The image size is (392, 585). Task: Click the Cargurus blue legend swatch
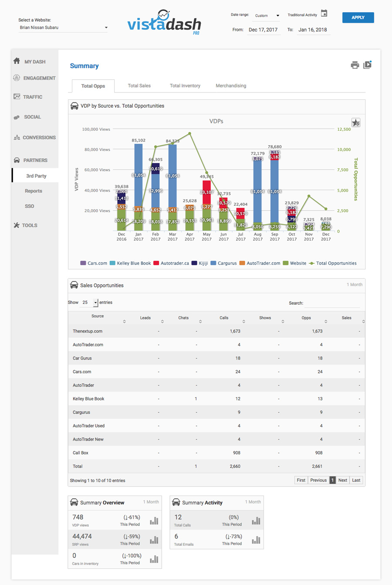coord(213,263)
